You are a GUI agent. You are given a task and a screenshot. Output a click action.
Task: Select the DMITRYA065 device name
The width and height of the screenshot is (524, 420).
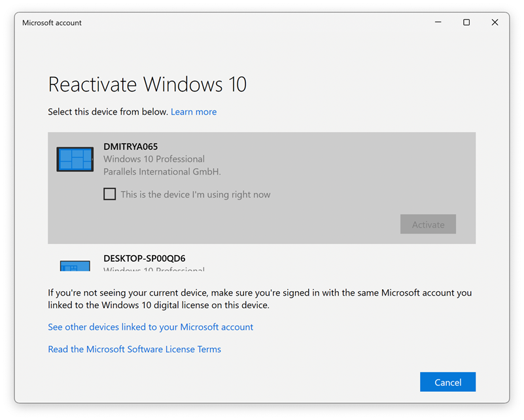(x=131, y=147)
